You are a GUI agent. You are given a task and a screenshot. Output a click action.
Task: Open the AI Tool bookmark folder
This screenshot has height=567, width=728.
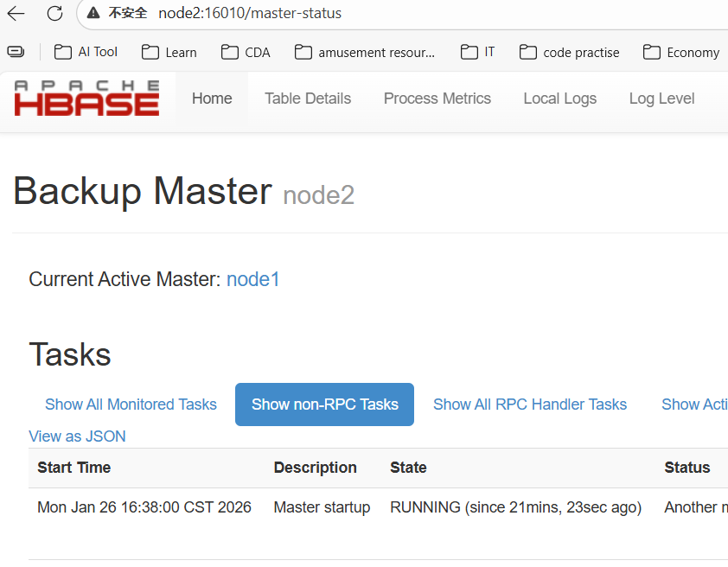point(86,52)
